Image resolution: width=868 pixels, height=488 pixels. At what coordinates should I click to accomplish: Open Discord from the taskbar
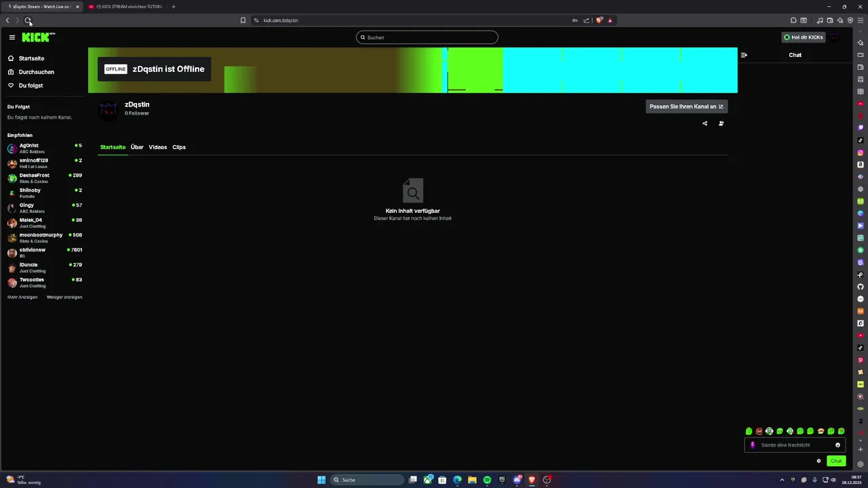(x=517, y=480)
